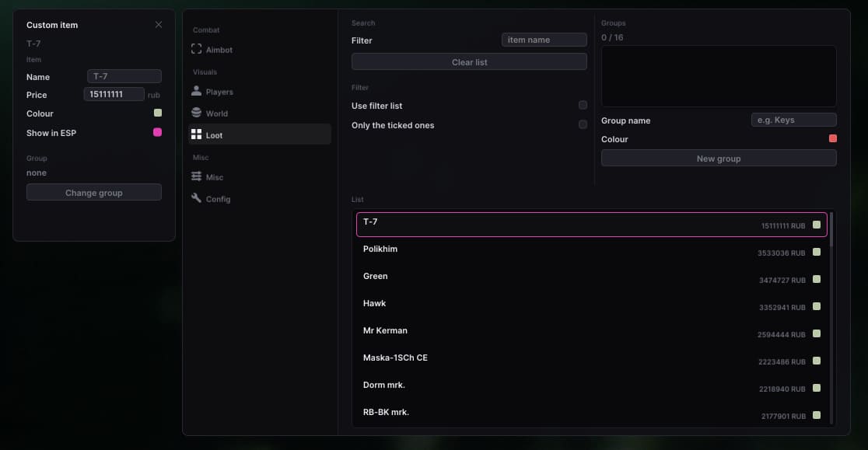Click the Aimbot crosshair icon
868x450 pixels.
coord(196,49)
